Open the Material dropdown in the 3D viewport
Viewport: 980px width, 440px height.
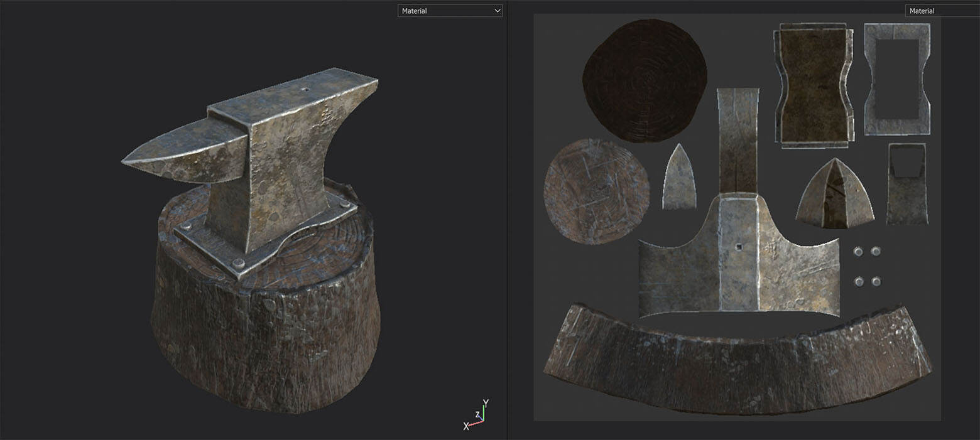pos(449,11)
